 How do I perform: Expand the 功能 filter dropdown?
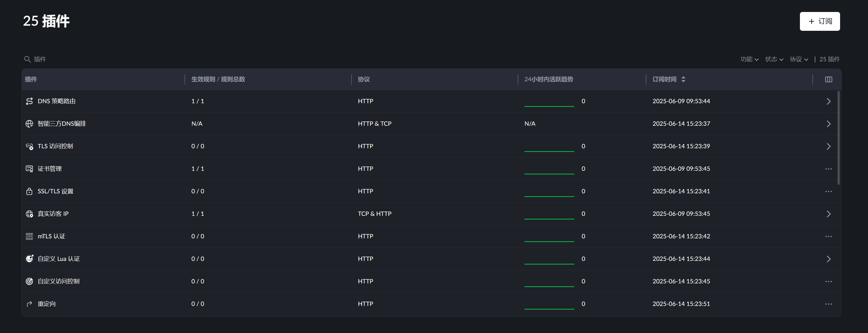pyautogui.click(x=749, y=59)
